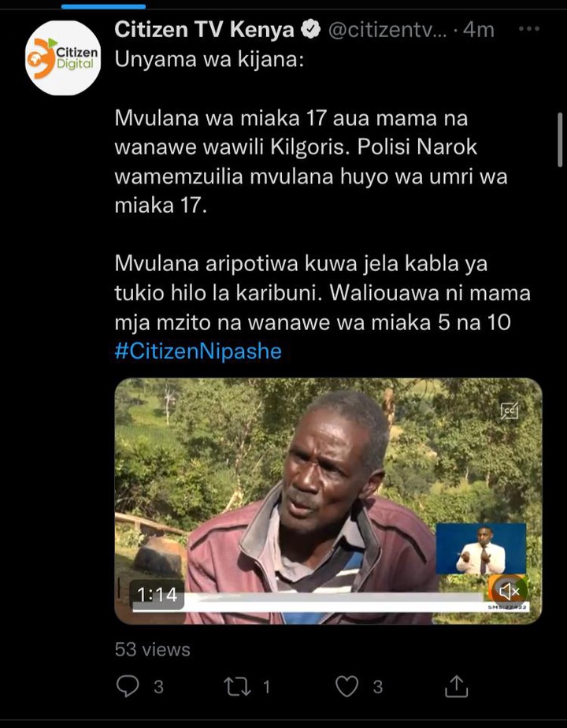Open the tweet's three-dot more menu
The height and width of the screenshot is (728, 567).
(529, 29)
